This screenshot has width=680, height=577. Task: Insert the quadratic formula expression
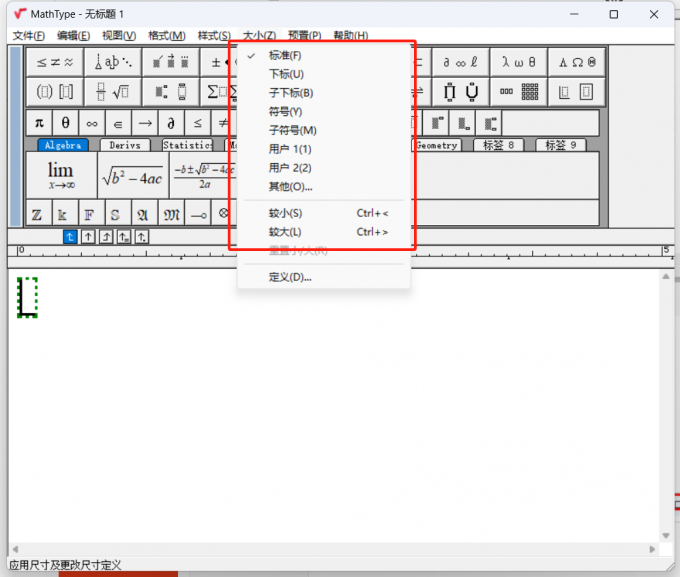pos(203,175)
